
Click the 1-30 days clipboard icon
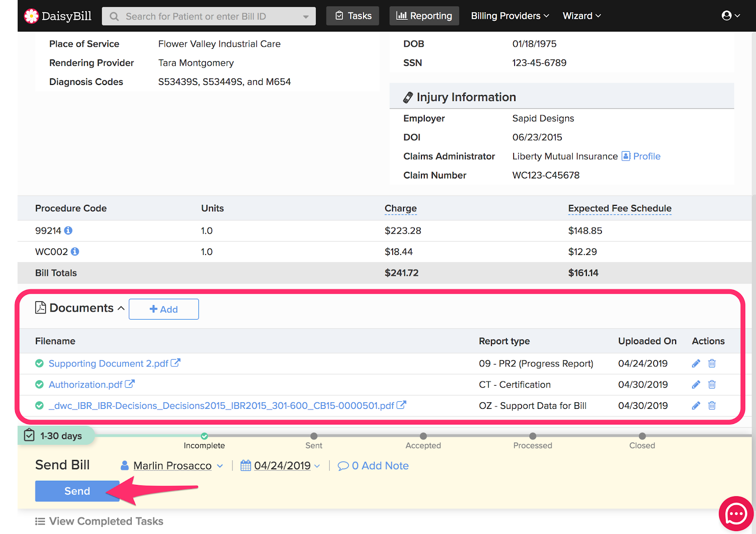click(x=29, y=435)
